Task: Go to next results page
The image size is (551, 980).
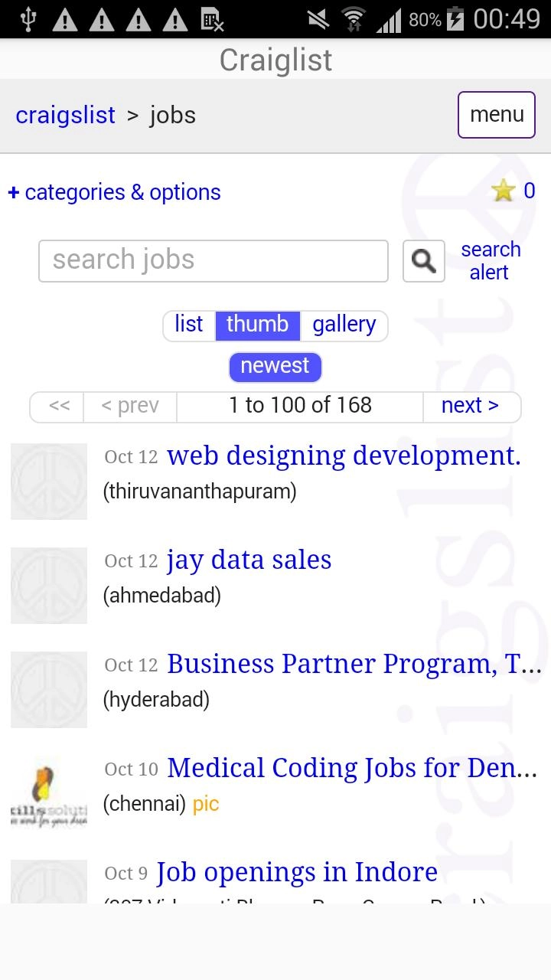Action: pyautogui.click(x=470, y=406)
